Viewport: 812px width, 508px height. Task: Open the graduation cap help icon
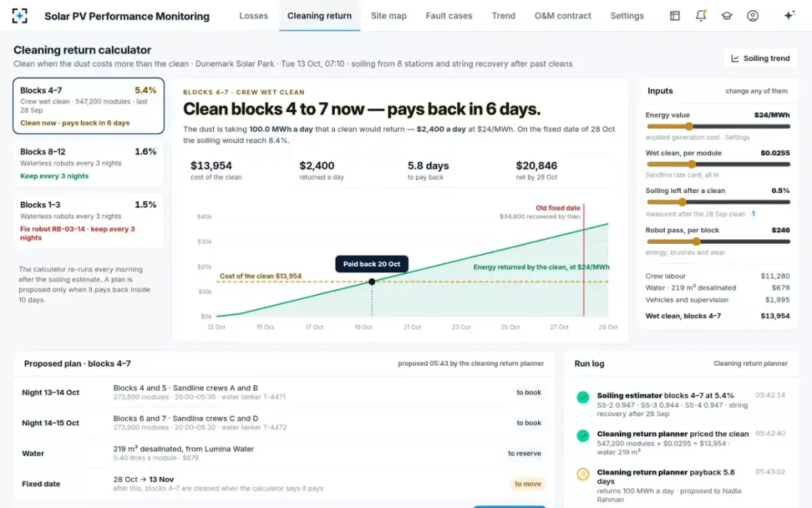coord(727,16)
